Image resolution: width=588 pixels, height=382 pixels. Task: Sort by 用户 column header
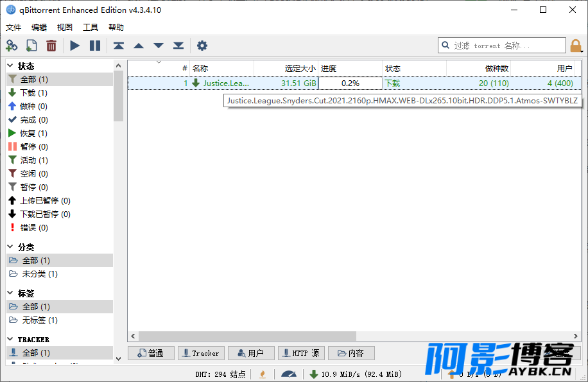click(542, 68)
